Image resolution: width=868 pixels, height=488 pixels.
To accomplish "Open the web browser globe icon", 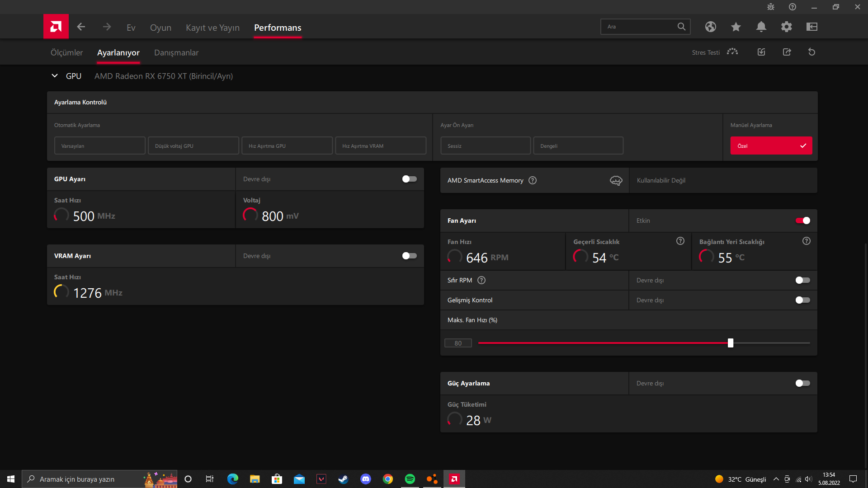I will 711,27.
